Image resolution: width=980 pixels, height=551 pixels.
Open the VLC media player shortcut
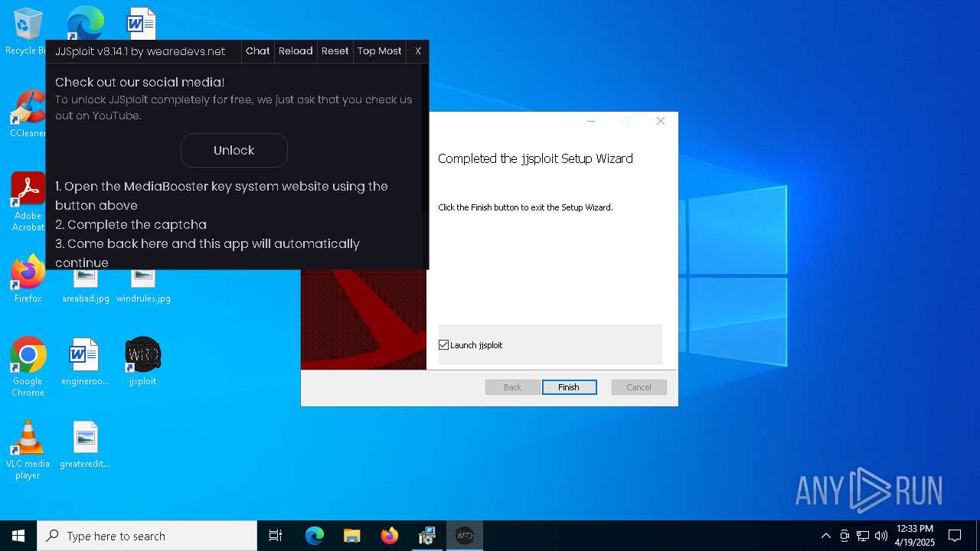pyautogui.click(x=28, y=450)
